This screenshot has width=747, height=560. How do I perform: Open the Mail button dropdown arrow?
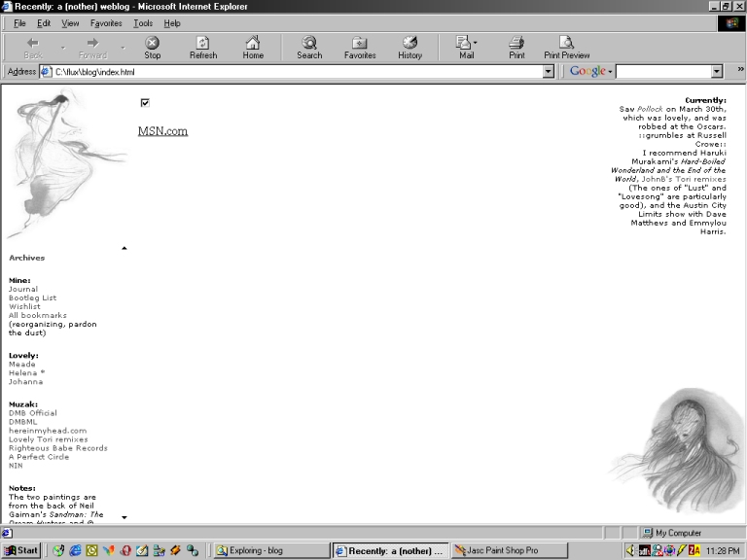[475, 43]
